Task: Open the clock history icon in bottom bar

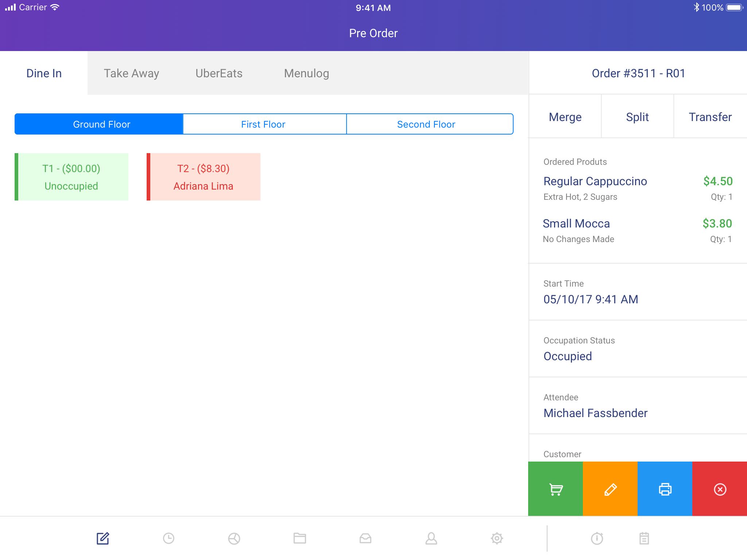Action: point(169,538)
